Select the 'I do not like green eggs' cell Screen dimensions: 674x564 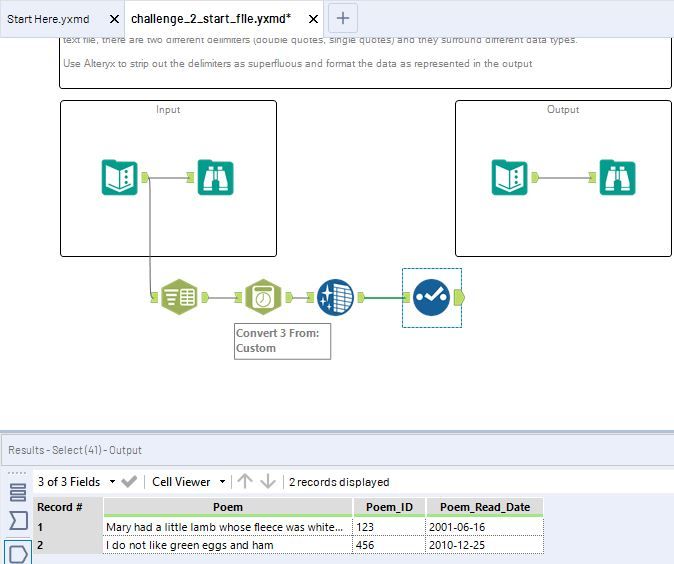pos(228,545)
